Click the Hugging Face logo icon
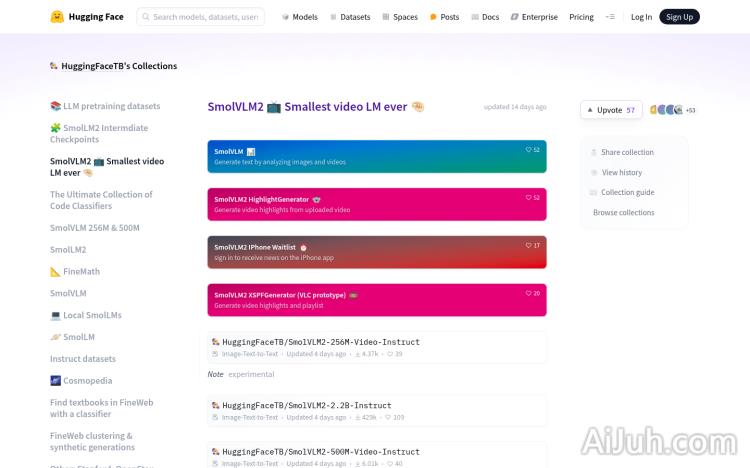Viewport: 750px width, 468px height. pos(57,17)
